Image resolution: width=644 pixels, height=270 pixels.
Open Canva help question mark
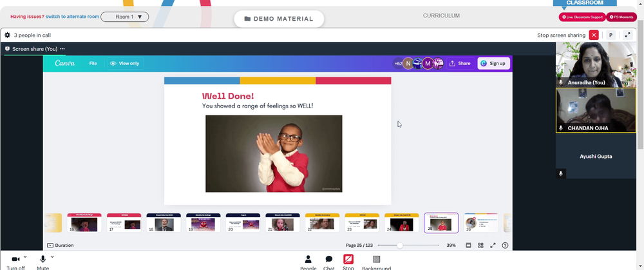[505, 246]
